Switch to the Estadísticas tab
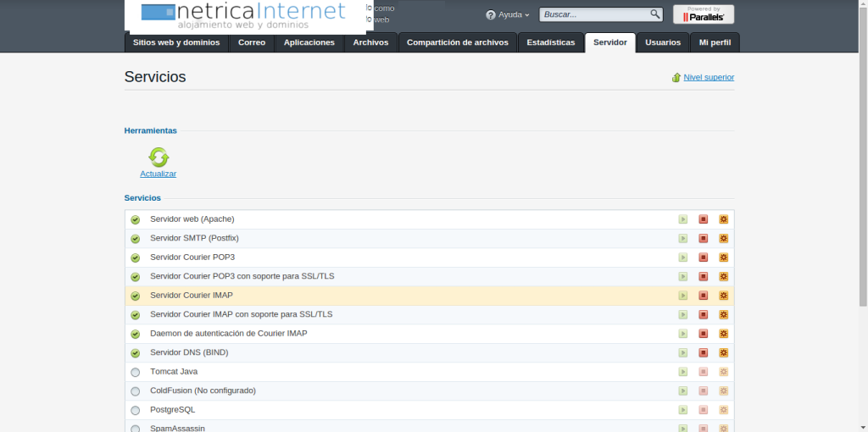868x432 pixels. tap(551, 42)
